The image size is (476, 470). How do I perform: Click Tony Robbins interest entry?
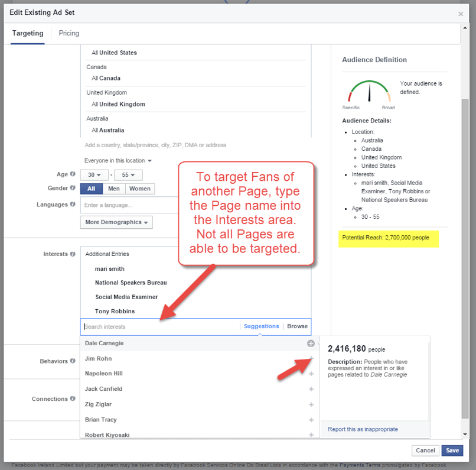(x=115, y=311)
